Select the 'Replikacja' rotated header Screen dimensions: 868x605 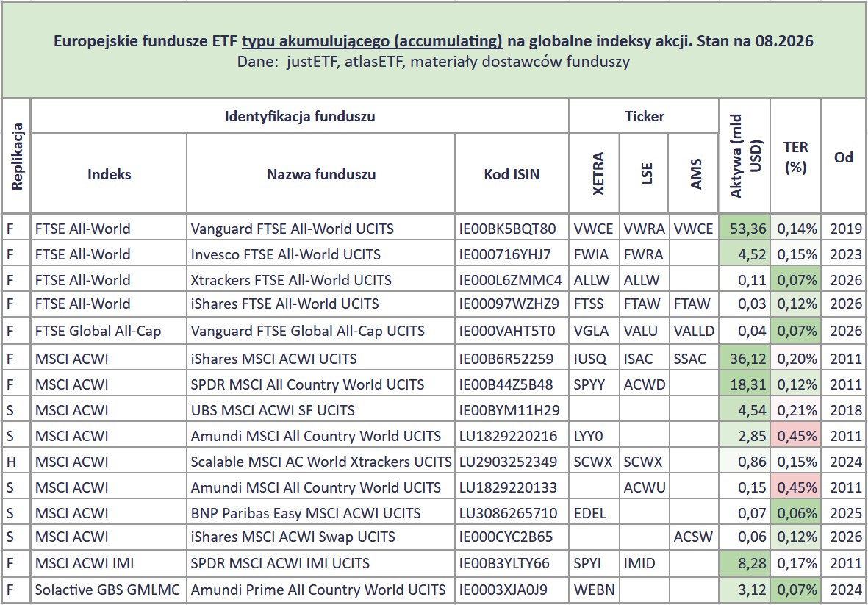point(16,156)
